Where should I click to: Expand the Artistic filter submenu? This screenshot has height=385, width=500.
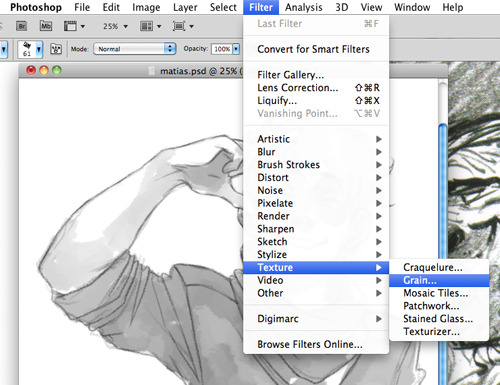coord(316,139)
